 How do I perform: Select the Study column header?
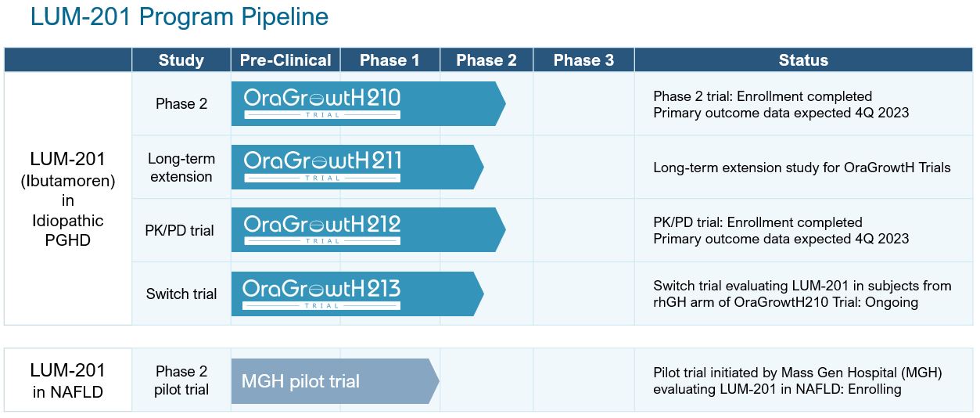coord(181,60)
